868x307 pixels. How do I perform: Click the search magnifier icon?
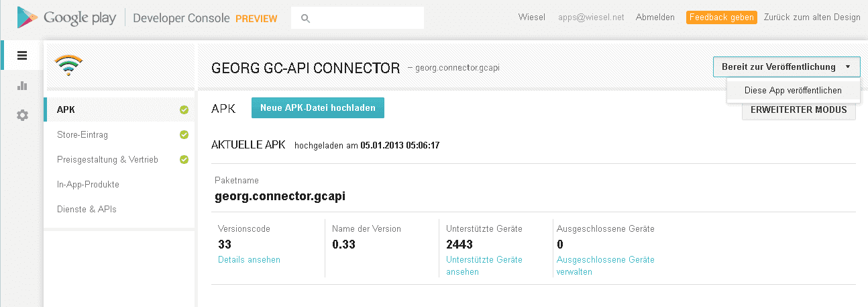306,18
